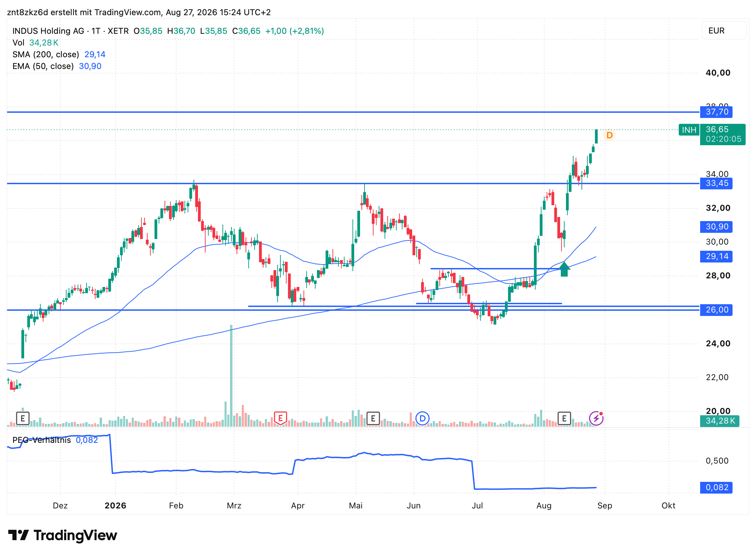Screen dimensions: 756x556
Task: Click the earnings E marker in May
Action: tap(373, 419)
